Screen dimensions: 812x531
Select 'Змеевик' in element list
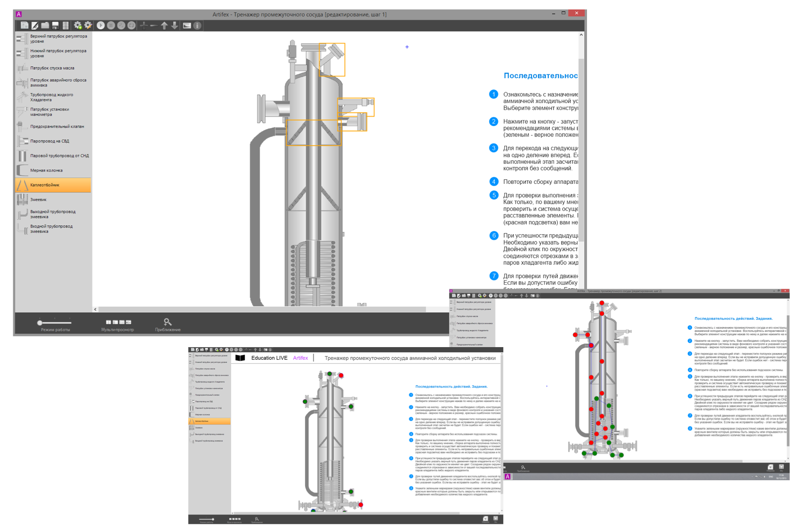[x=53, y=199]
